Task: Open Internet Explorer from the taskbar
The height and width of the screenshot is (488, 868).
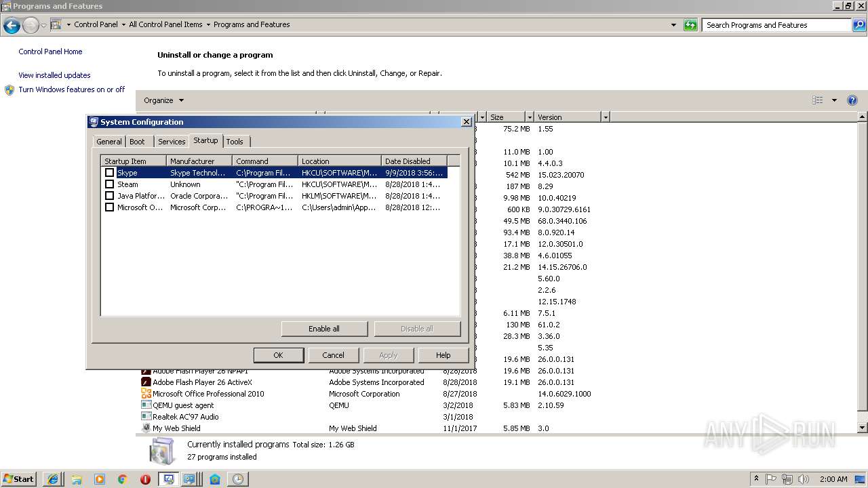Action: point(53,479)
